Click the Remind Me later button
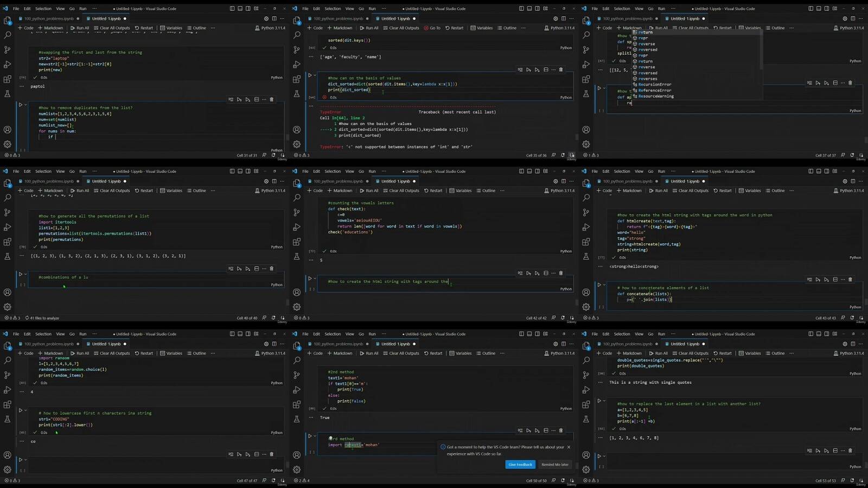The width and height of the screenshot is (868, 488). click(554, 465)
